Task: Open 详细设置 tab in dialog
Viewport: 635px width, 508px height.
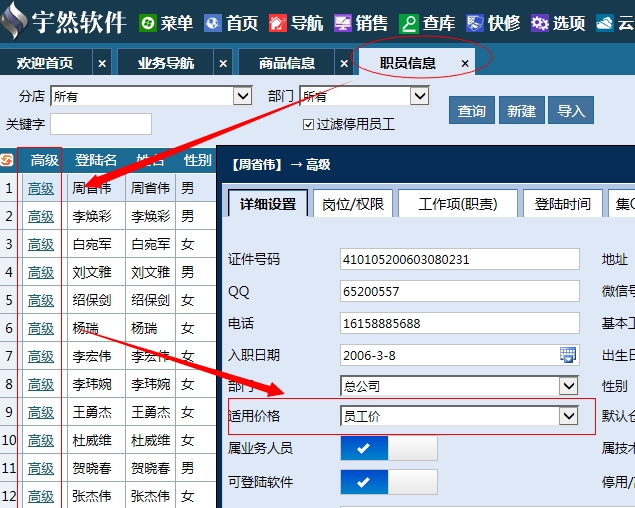Action: 268,204
